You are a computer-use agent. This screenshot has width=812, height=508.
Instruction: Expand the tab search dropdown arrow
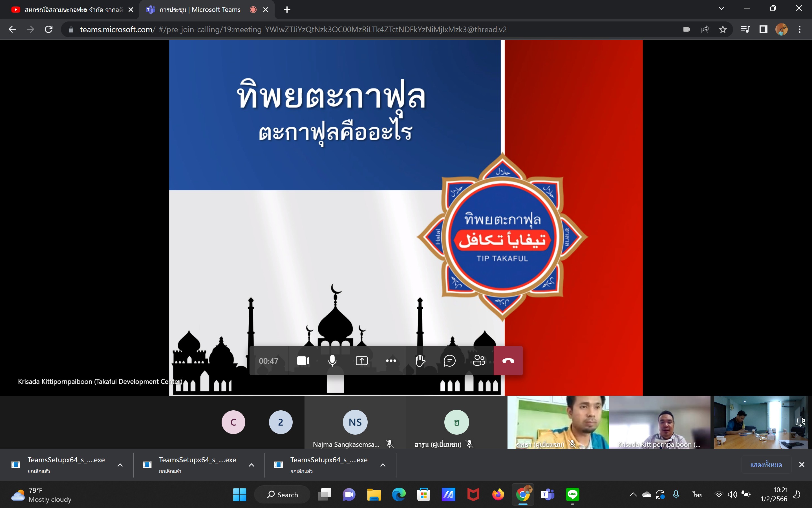pyautogui.click(x=721, y=8)
